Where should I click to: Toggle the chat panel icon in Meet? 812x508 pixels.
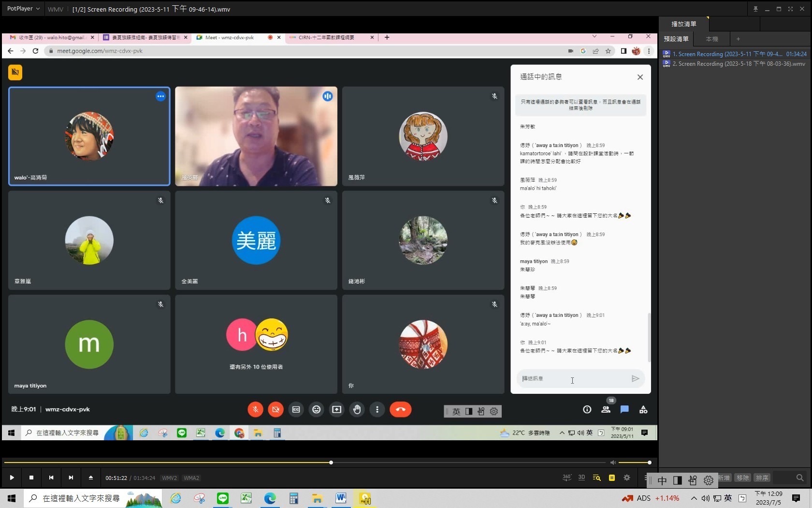tap(624, 409)
